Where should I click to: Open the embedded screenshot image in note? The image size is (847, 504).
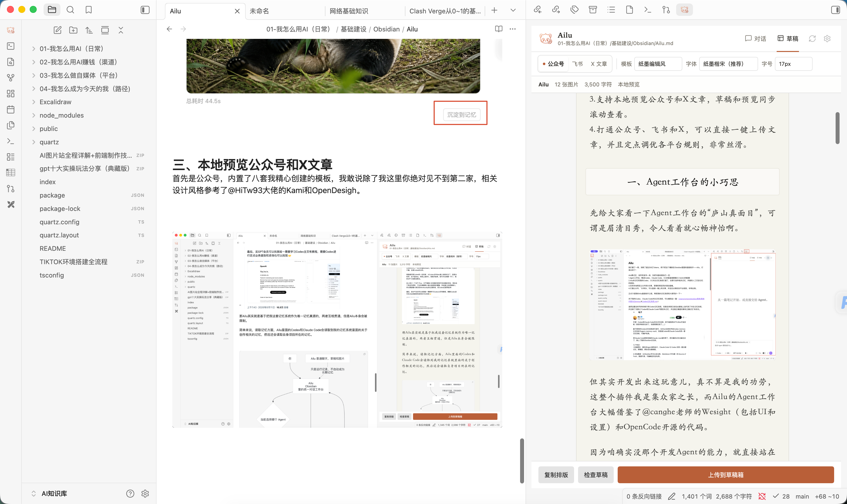[337, 330]
